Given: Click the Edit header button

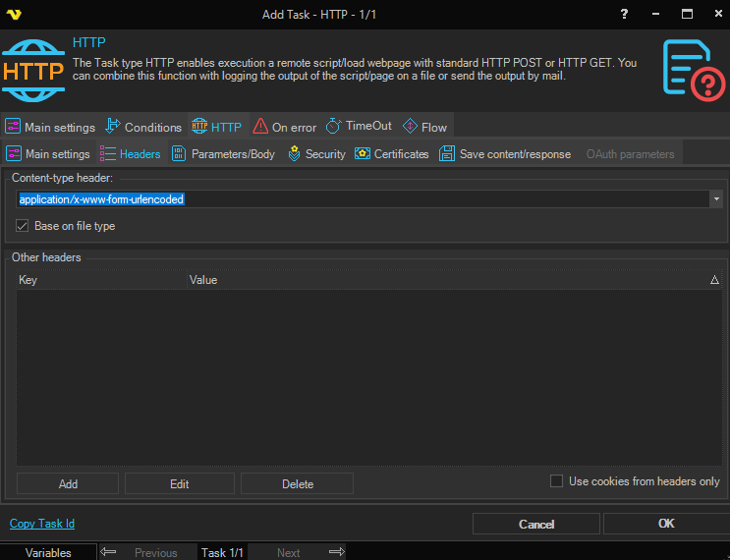Looking at the screenshot, I should pos(180,484).
